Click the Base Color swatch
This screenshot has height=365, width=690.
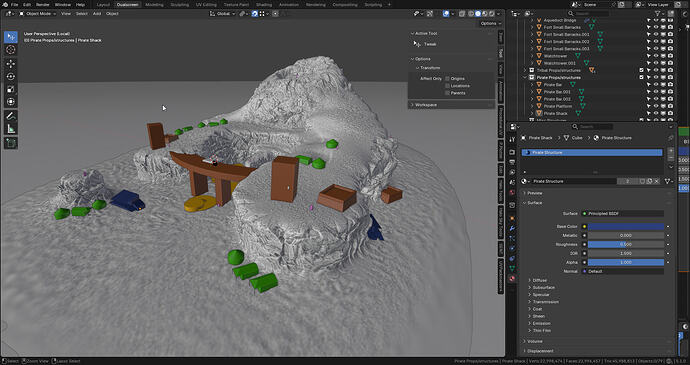626,227
